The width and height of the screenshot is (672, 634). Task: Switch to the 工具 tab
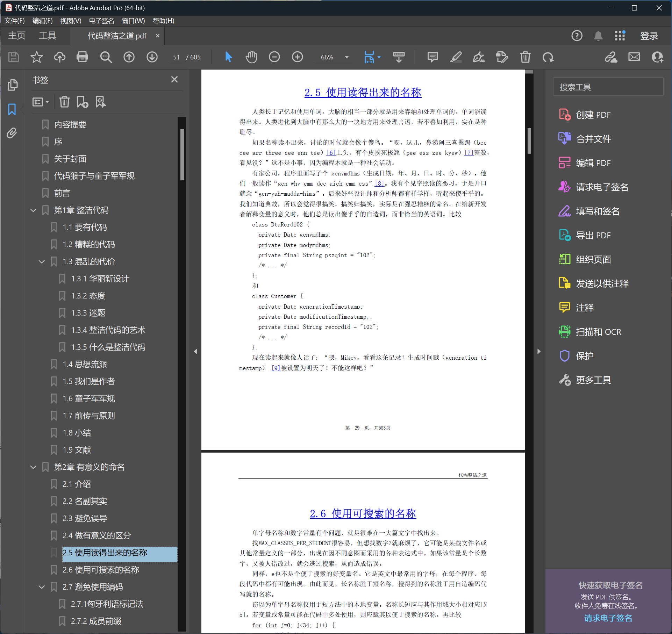coord(47,36)
